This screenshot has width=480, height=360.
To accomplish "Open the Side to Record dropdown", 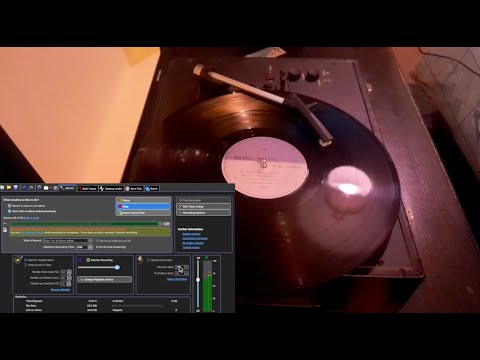I will pyautogui.click(x=68, y=240).
